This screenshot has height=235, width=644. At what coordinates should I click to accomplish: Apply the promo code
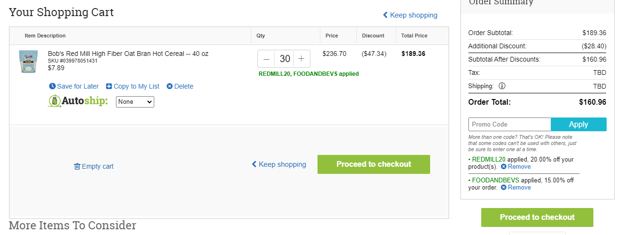pos(579,124)
